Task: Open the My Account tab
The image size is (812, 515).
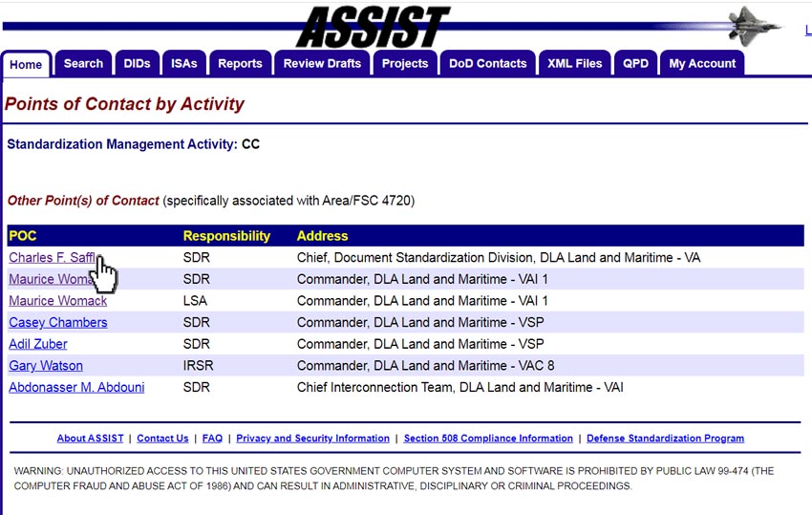Action: click(702, 64)
